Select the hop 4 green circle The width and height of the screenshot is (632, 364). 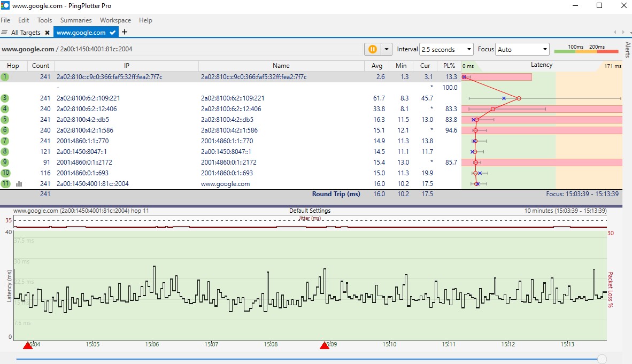(5, 109)
